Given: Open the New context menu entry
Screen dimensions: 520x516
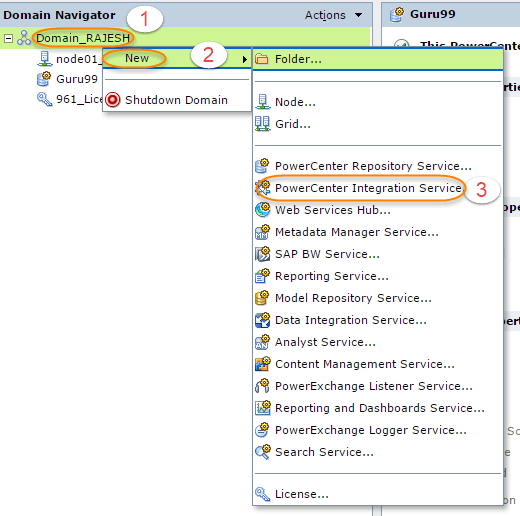Looking at the screenshot, I should coord(177,58).
